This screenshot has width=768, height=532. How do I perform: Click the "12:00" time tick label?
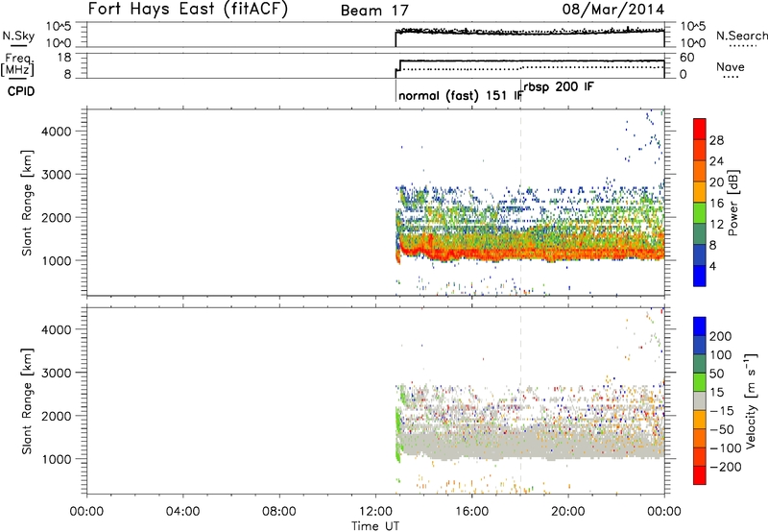[x=375, y=512]
